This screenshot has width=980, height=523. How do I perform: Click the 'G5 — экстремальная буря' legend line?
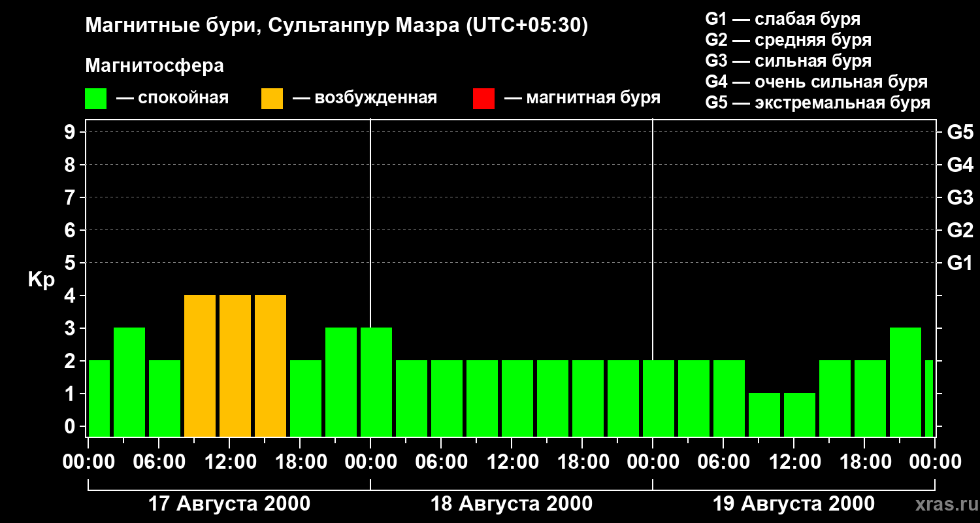pos(817,103)
